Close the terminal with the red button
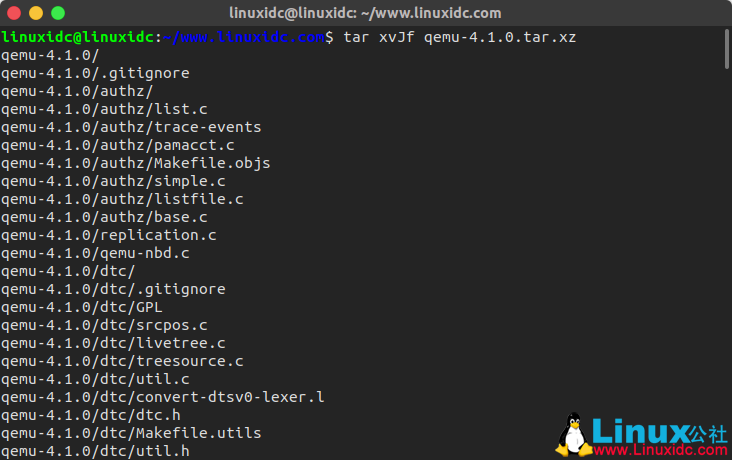This screenshot has height=460, width=732. [x=14, y=13]
